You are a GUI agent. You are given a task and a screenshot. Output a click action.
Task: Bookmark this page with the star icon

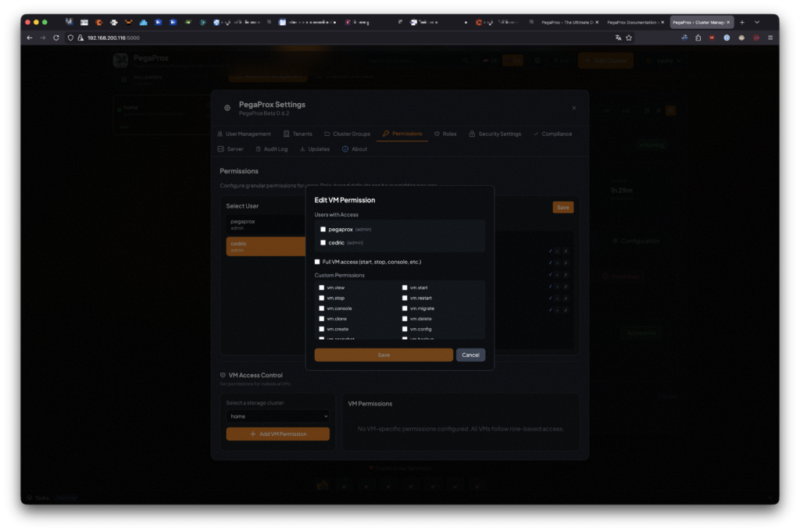[x=629, y=37]
